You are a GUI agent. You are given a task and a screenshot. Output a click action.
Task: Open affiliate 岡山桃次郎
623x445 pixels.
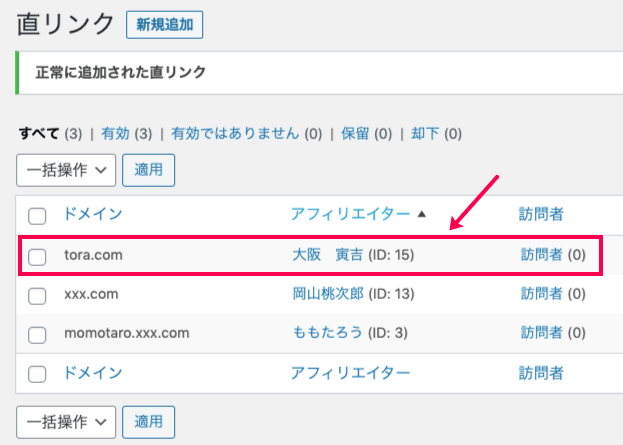click(x=328, y=294)
